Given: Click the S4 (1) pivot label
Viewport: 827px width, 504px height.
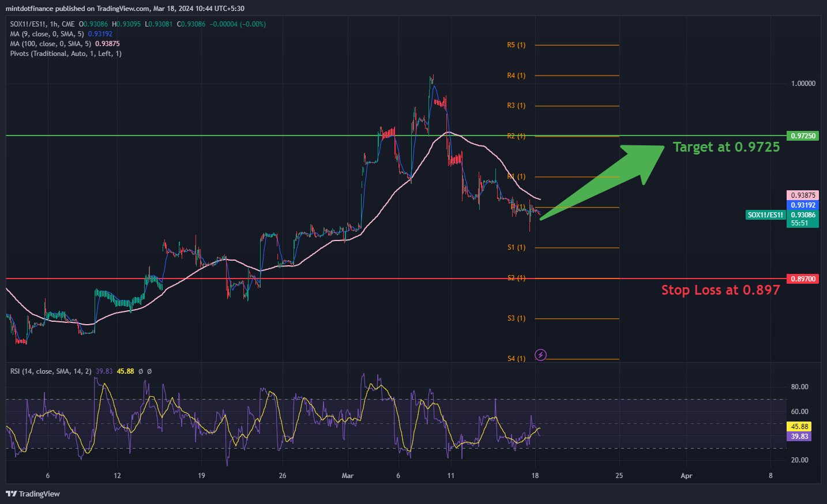Looking at the screenshot, I should (516, 359).
